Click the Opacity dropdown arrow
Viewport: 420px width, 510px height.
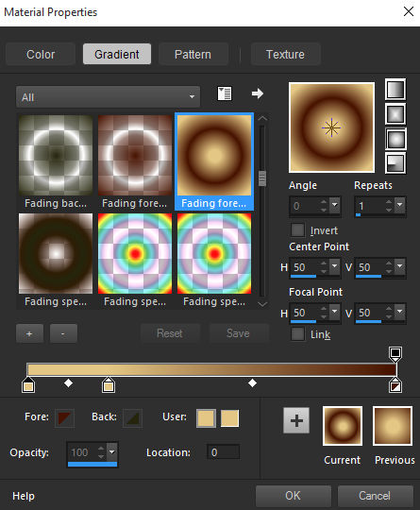click(x=112, y=452)
